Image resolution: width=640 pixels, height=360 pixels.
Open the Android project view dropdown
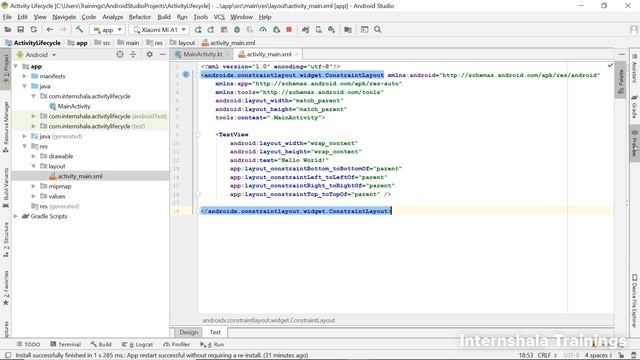(x=36, y=55)
